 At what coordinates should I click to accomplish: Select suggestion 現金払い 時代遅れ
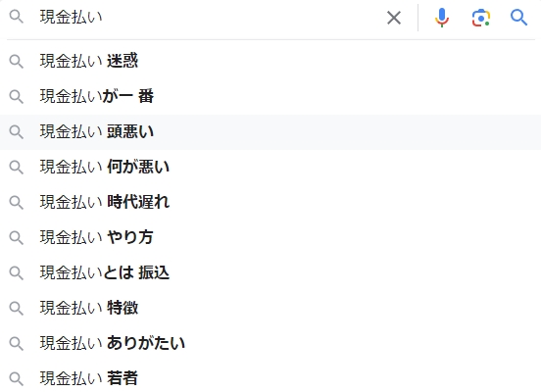tap(270, 202)
